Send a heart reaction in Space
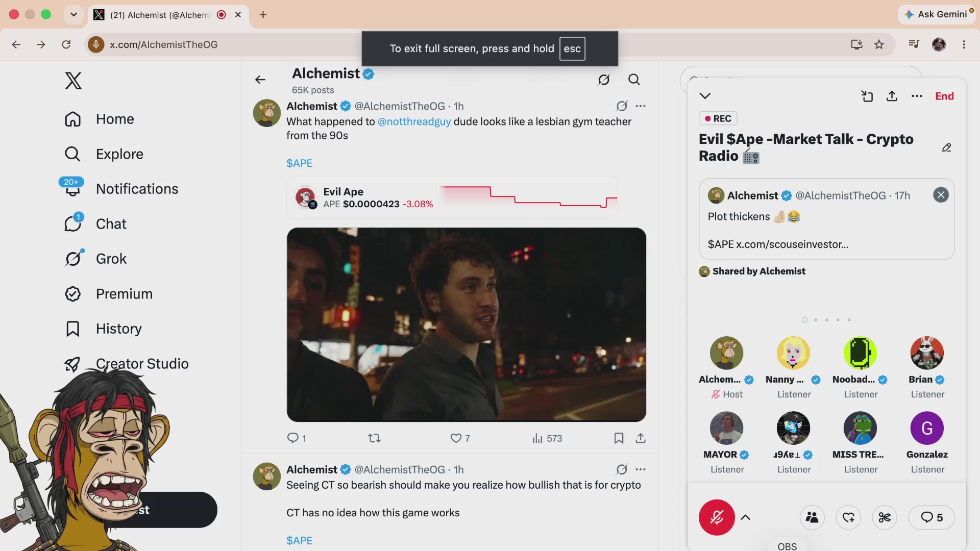Image resolution: width=980 pixels, height=551 pixels. [x=848, y=517]
